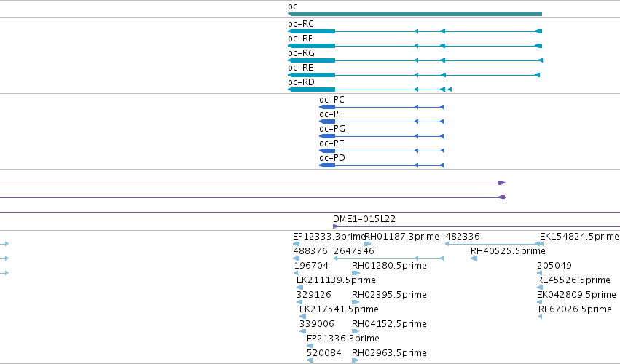Select RE67026.5prime feature
This screenshot has height=364, width=620.
click(576, 309)
